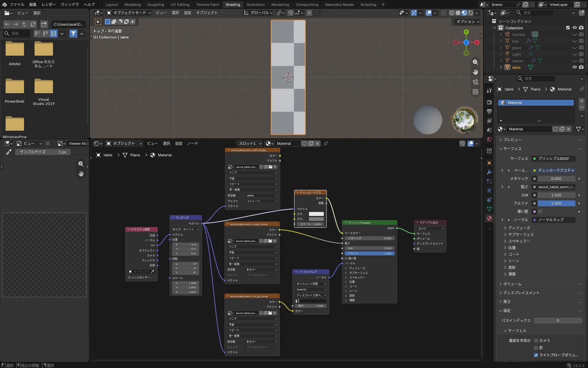The height and width of the screenshot is (368, 588).
Task: Switch to the Modeling workspace tab
Action: point(132,4)
